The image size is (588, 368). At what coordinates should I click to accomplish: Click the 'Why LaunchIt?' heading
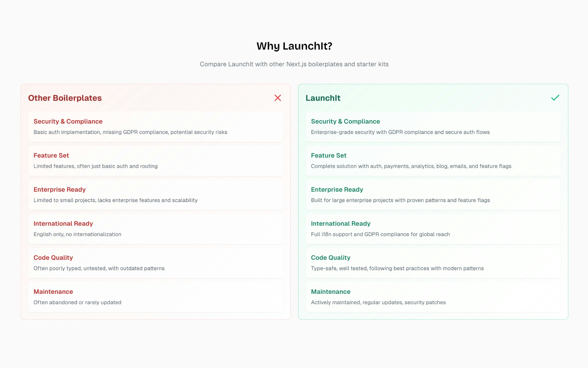pyautogui.click(x=294, y=46)
